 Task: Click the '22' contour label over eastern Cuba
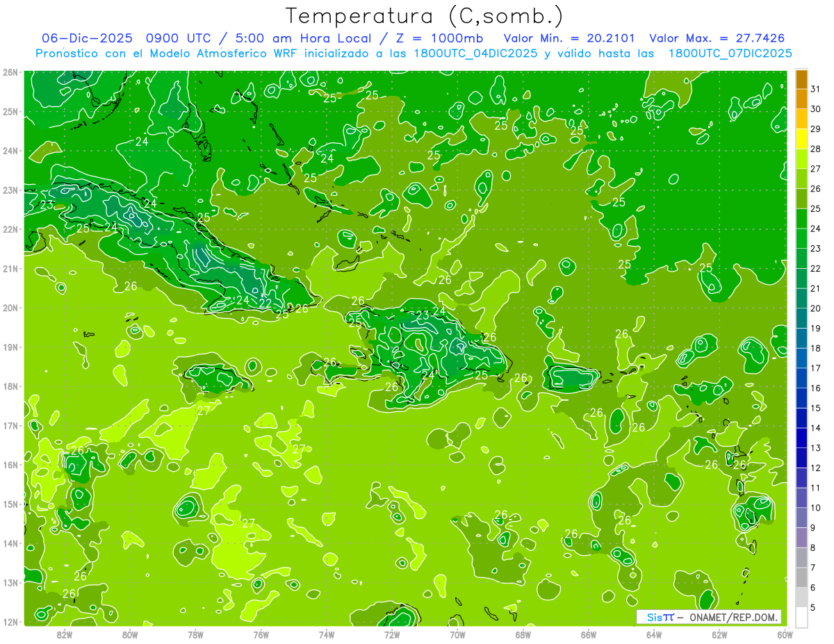click(265, 303)
